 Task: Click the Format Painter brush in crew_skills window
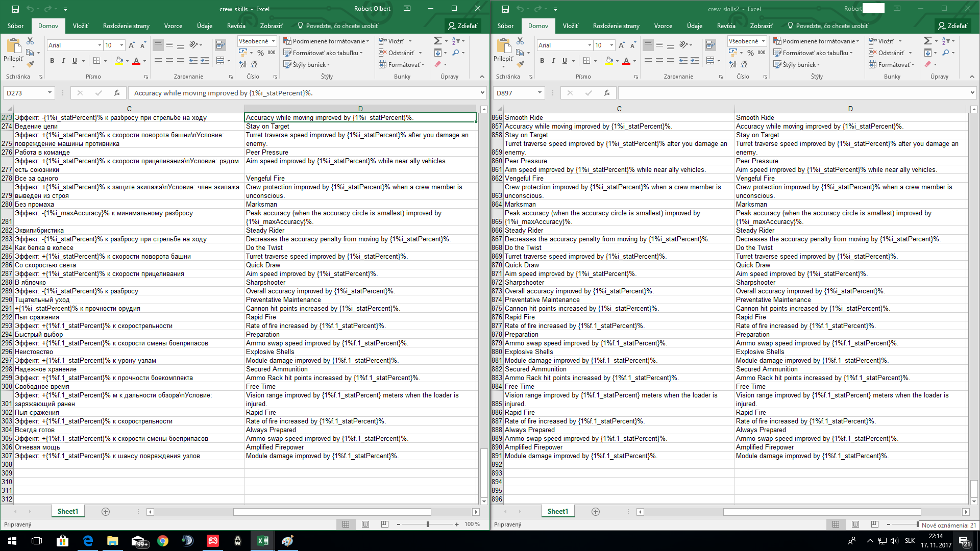click(30, 64)
